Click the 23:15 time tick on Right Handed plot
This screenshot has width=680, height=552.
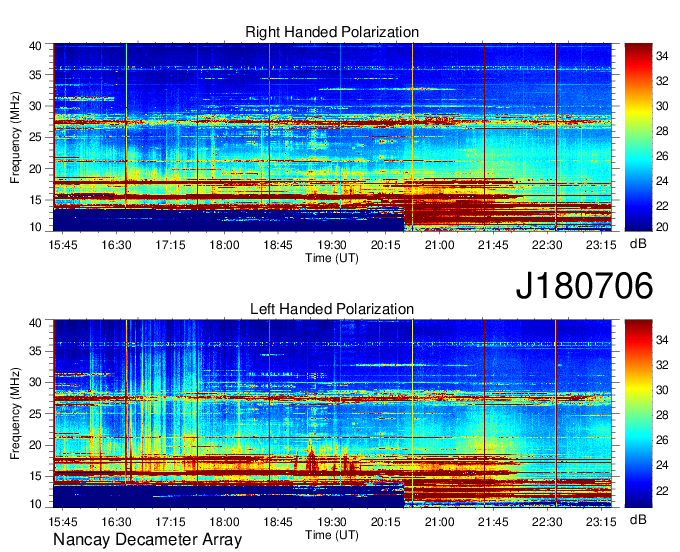[601, 245]
